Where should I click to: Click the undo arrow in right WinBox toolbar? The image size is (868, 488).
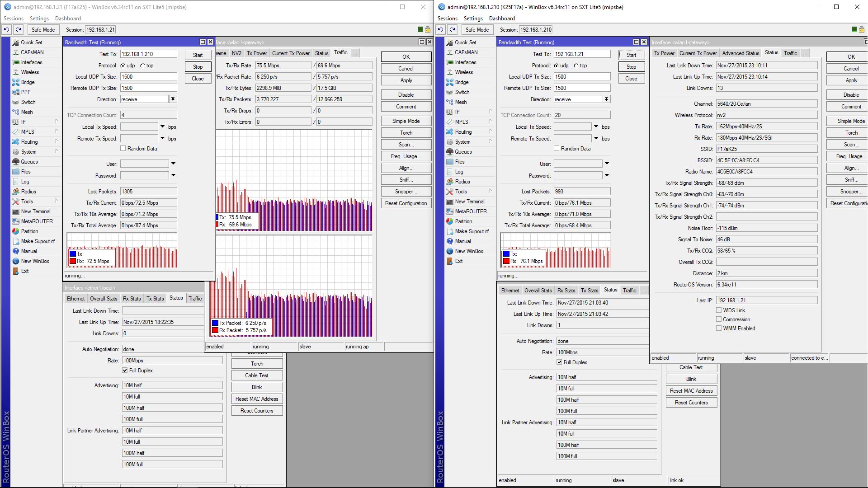(x=440, y=30)
